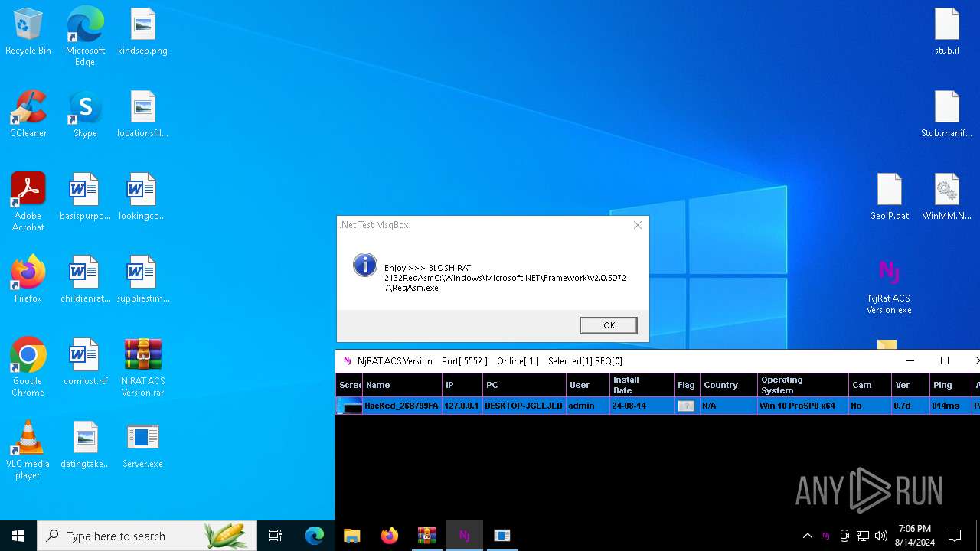Click the Cam column header
The image size is (980, 551).
click(x=869, y=385)
